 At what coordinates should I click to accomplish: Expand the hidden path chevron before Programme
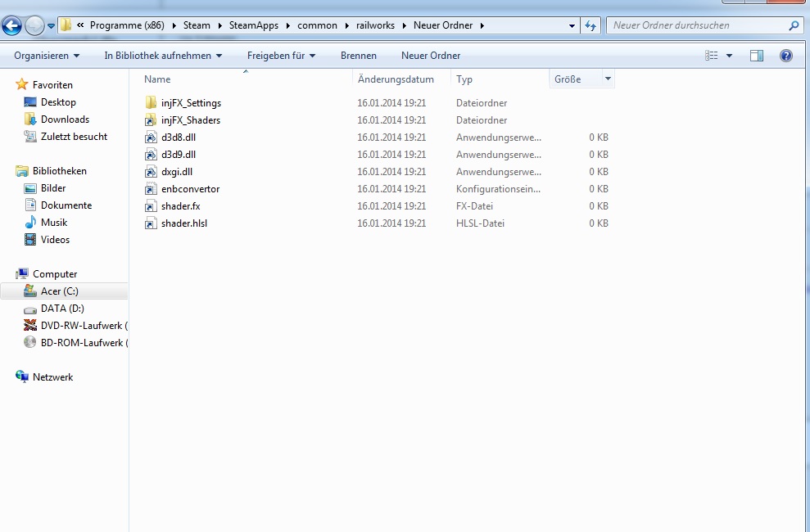pos(80,25)
